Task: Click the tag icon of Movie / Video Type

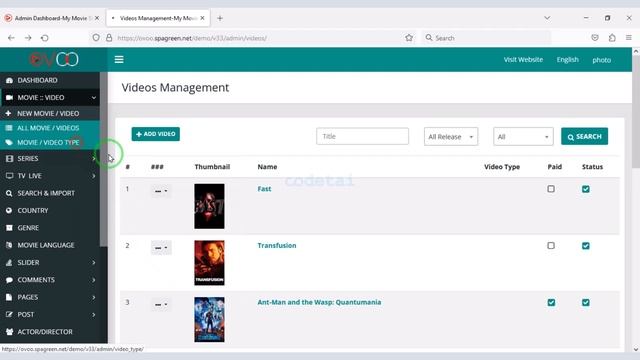Action: tap(9, 142)
